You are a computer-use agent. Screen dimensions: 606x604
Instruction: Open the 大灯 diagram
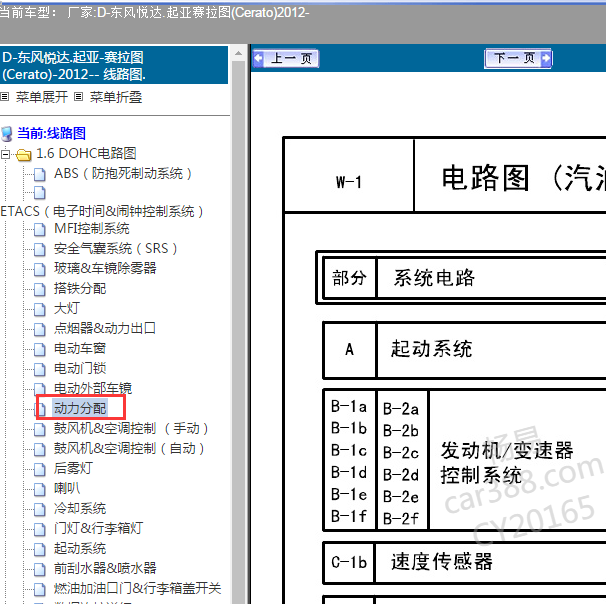click(x=67, y=308)
